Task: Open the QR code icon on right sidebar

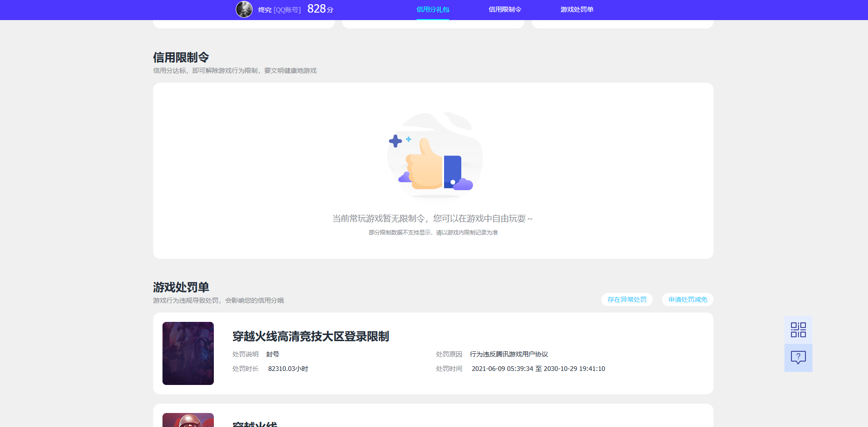Action: pos(798,330)
